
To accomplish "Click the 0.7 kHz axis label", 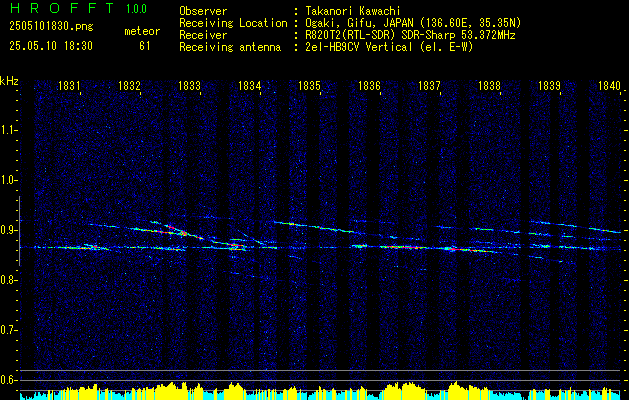I will [x=8, y=330].
